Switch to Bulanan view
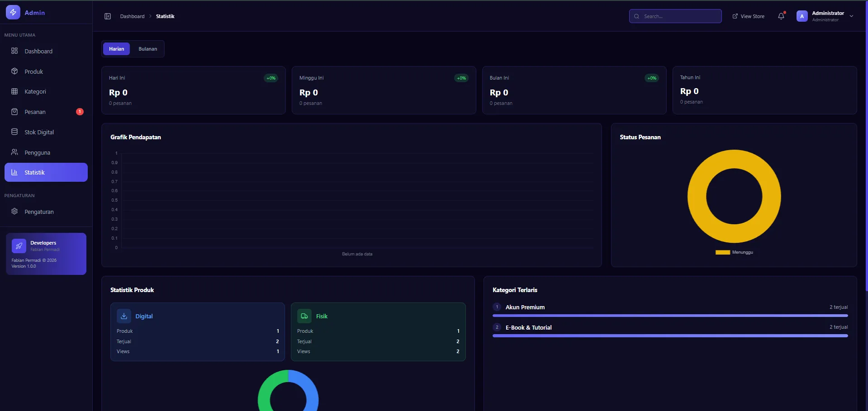This screenshot has height=411, width=868. point(147,49)
